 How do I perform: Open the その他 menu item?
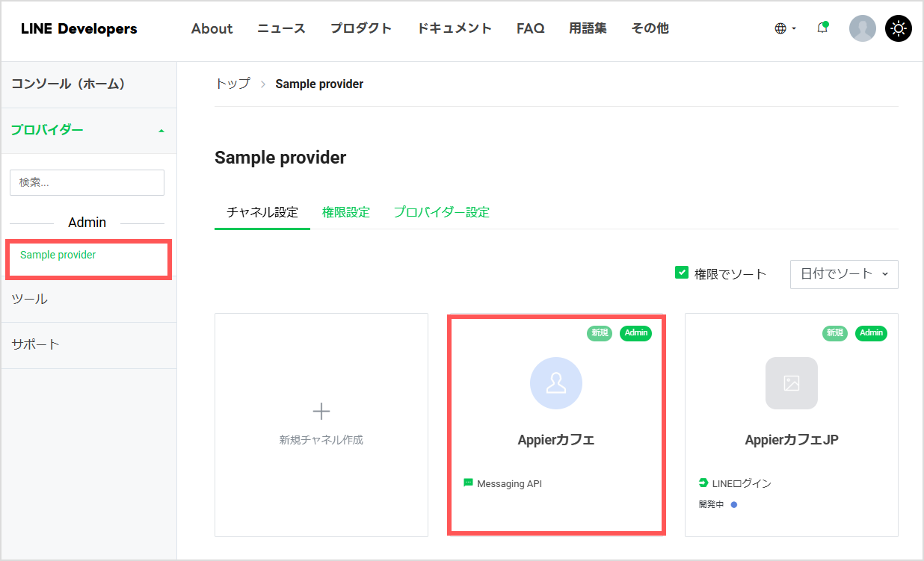click(650, 28)
